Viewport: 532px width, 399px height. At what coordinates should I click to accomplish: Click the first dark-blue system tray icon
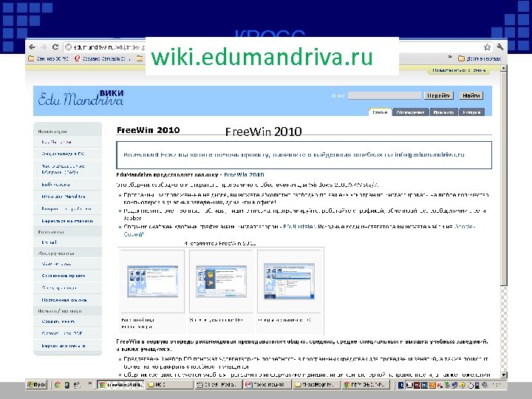[x=401, y=385]
